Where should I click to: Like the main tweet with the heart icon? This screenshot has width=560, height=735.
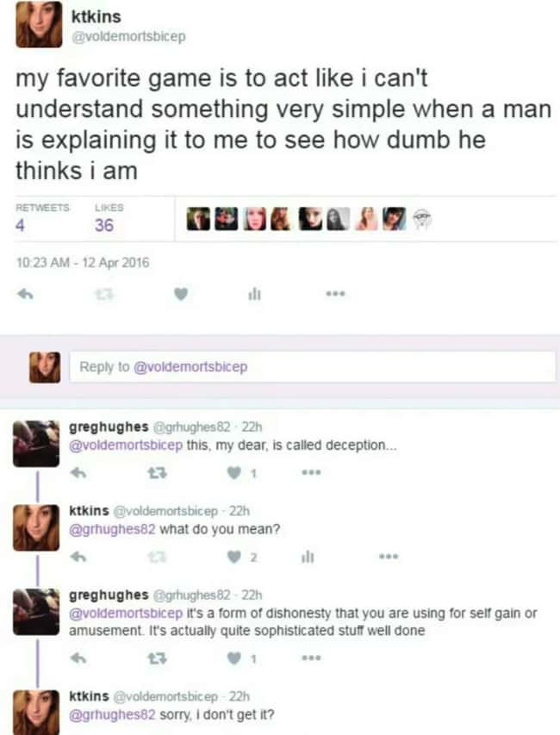[x=181, y=295]
